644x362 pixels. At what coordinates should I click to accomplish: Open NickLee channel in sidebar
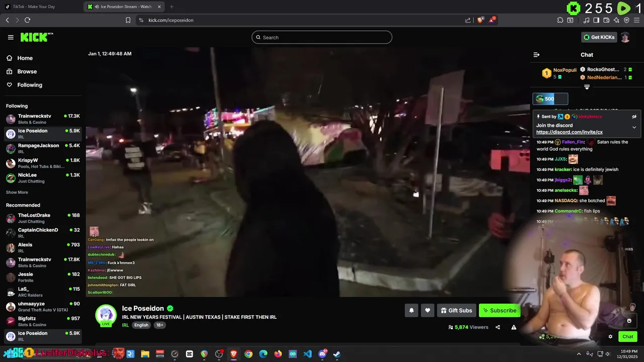click(x=43, y=178)
